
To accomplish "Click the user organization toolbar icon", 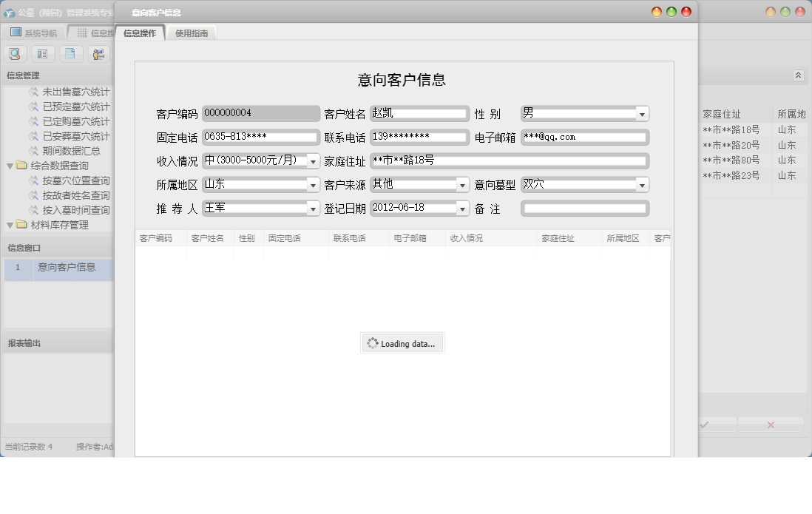I will (x=98, y=54).
